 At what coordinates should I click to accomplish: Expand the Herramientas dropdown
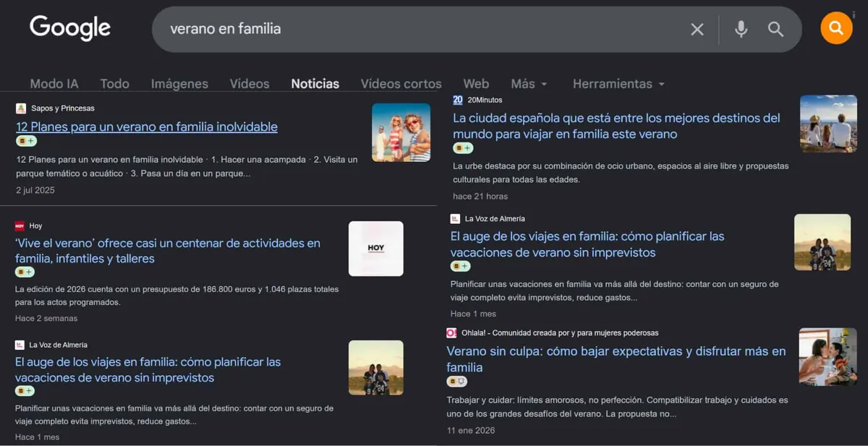(x=618, y=84)
